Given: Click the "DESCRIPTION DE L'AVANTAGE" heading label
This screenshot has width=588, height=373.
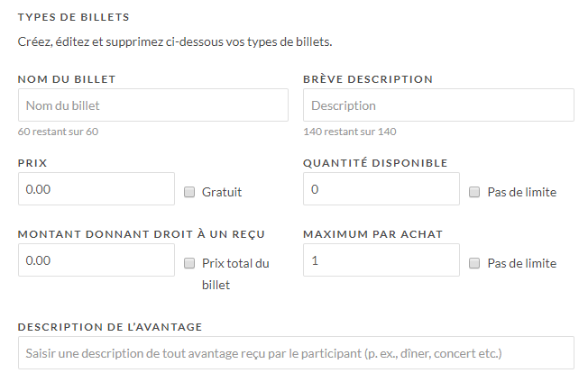Looking at the screenshot, I should pyautogui.click(x=110, y=326).
